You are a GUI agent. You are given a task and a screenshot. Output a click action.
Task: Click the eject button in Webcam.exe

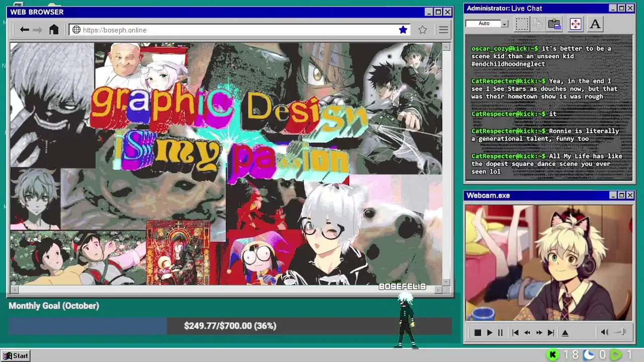(565, 333)
